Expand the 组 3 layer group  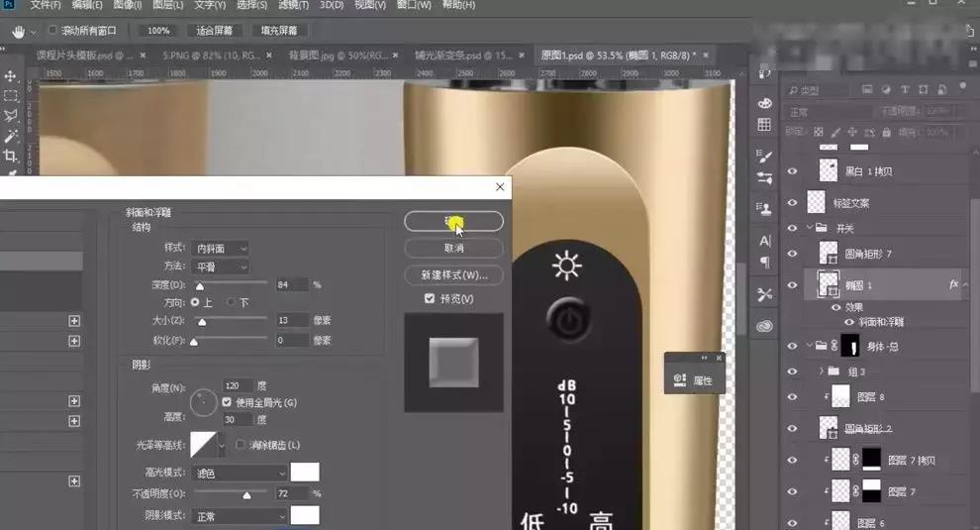click(x=822, y=371)
